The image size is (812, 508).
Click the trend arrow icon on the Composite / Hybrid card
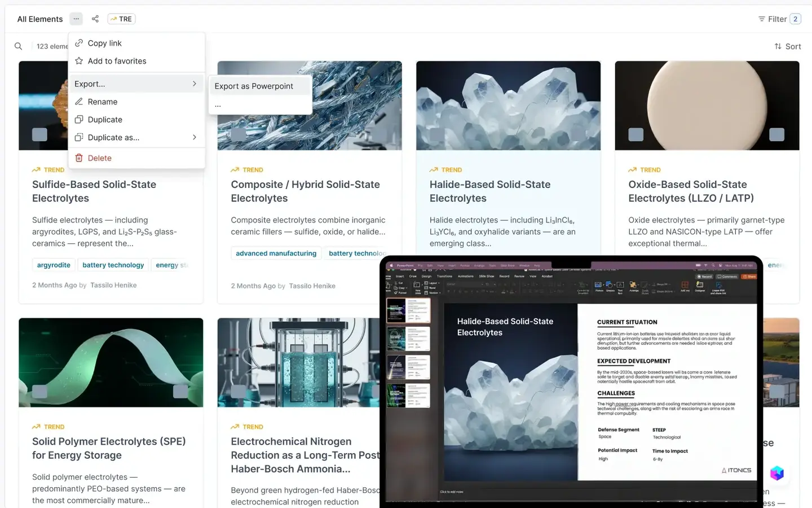(x=235, y=170)
